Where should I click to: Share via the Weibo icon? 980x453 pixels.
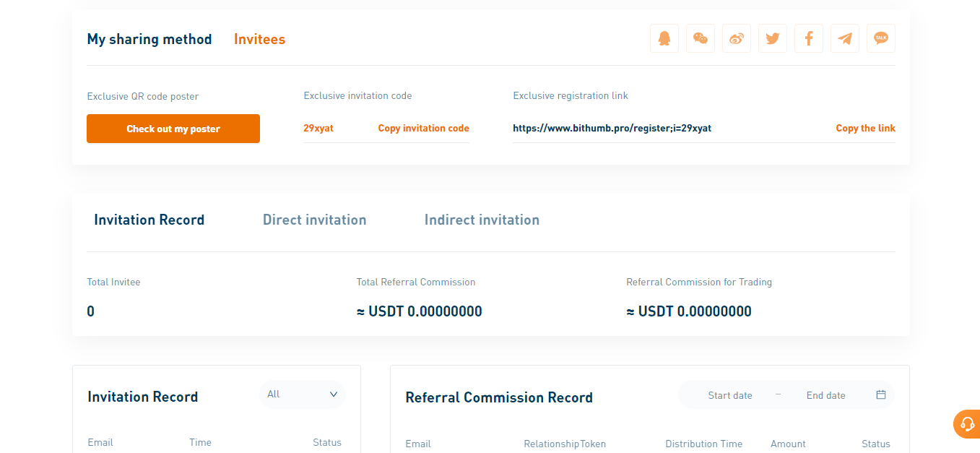pos(737,38)
